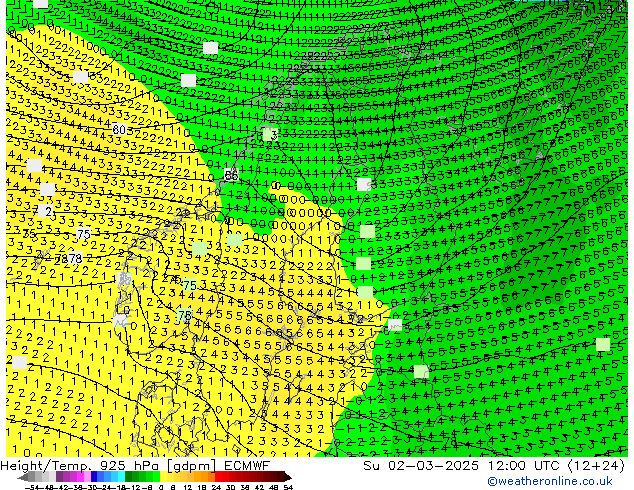Image resolution: width=634 pixels, height=490 pixels.
Task: Open the weatheronline.co.uk copyright link
Action: [550, 481]
